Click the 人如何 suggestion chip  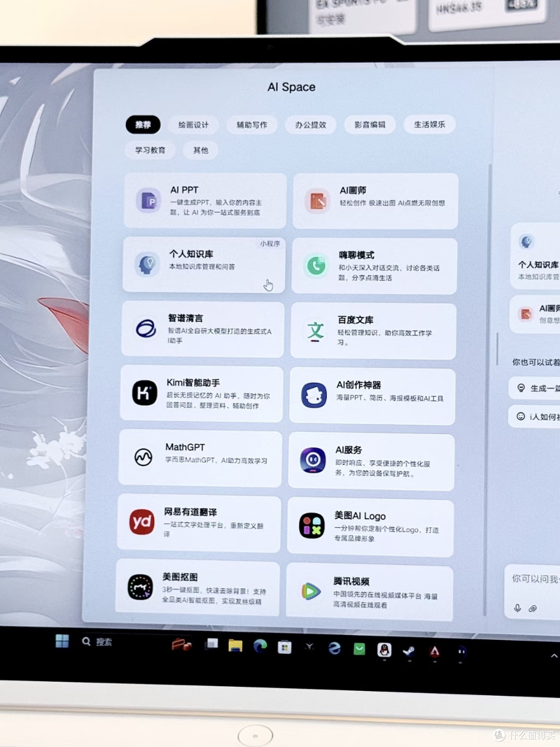535,417
